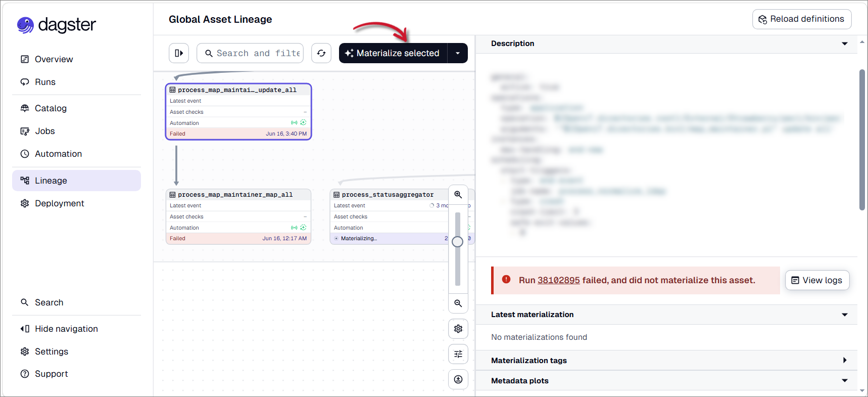Collapse the Description section
The image size is (868, 397).
click(845, 43)
